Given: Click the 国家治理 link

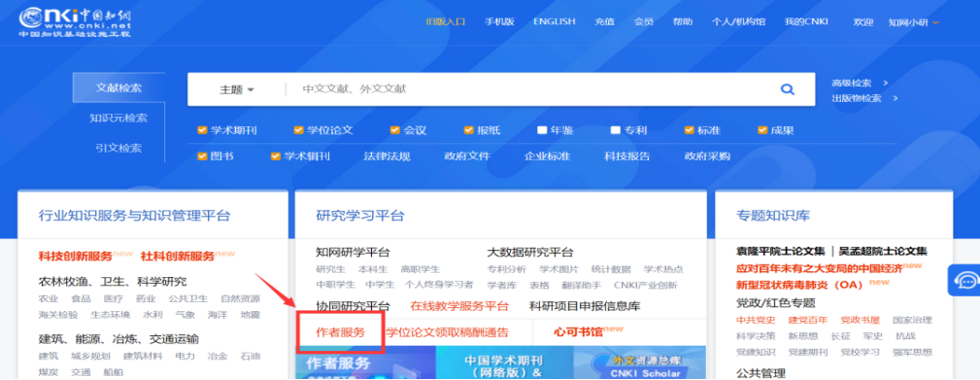Looking at the screenshot, I should click(912, 320).
